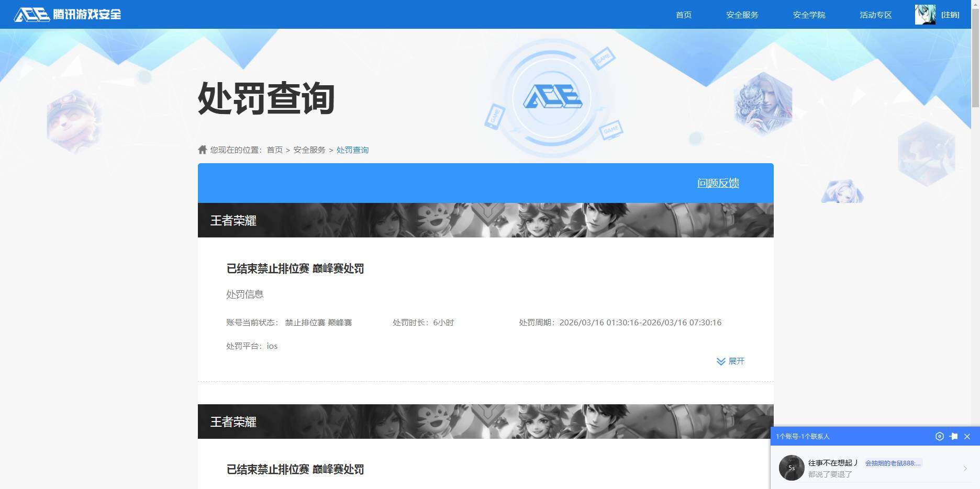Click the center ACE emblem graphic
This screenshot has height=489, width=980.
552,97
